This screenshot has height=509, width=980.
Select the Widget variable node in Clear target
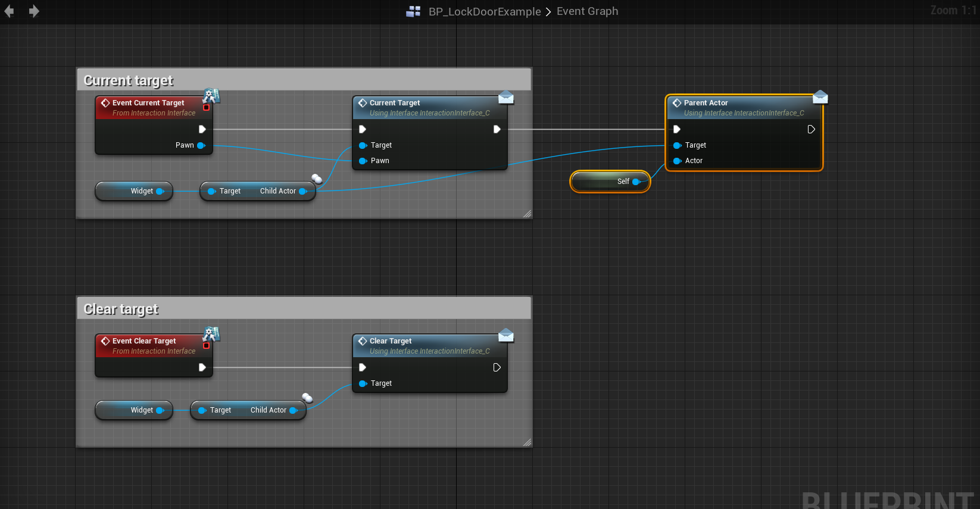(x=133, y=410)
